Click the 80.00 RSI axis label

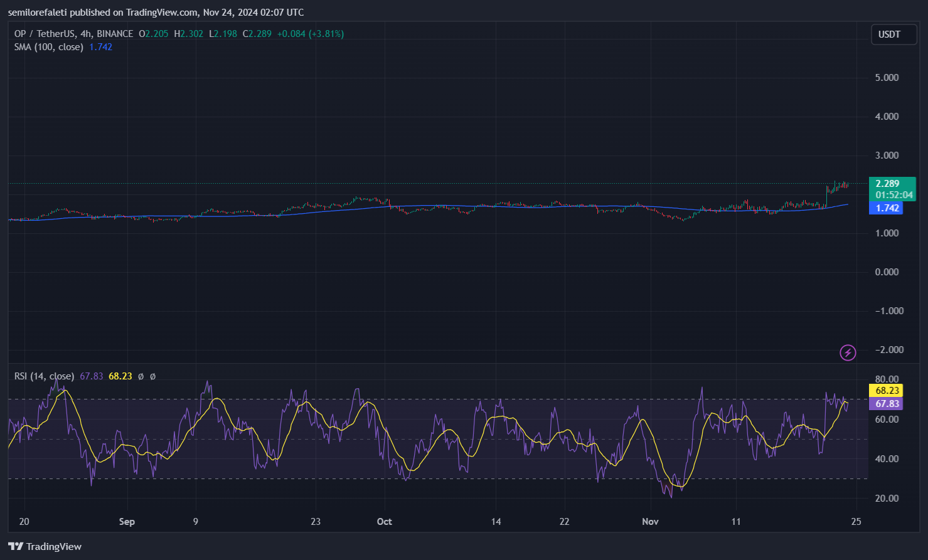(x=887, y=379)
